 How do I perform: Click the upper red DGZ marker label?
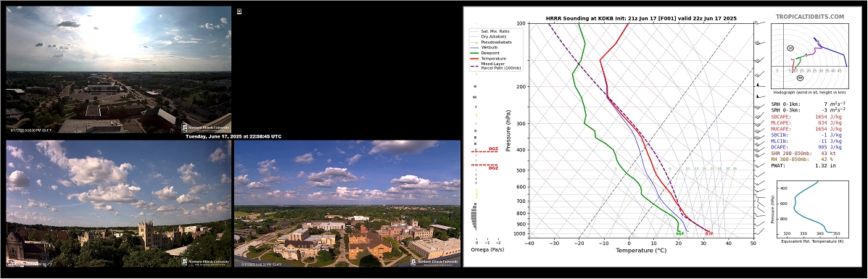point(493,149)
